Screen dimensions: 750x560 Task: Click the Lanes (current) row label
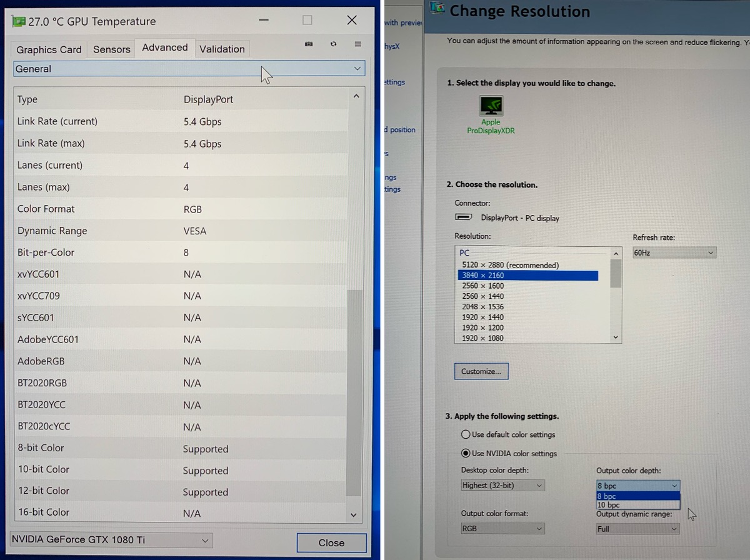click(x=50, y=165)
